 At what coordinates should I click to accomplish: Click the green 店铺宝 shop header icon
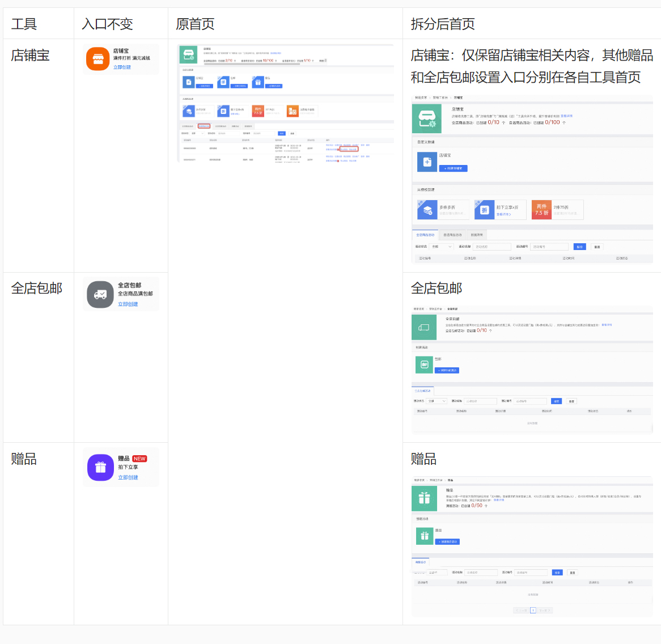point(426,118)
